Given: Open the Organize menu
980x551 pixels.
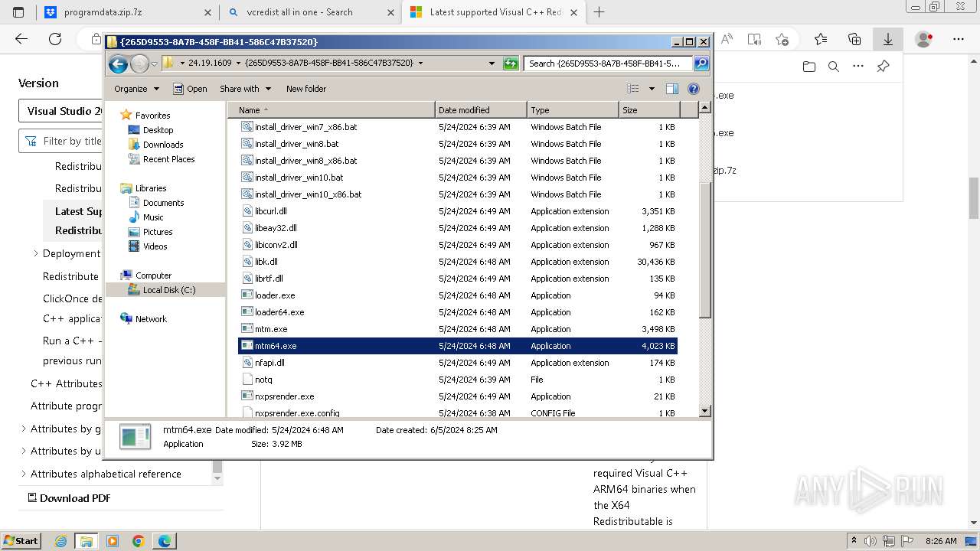Looking at the screenshot, I should (x=136, y=89).
